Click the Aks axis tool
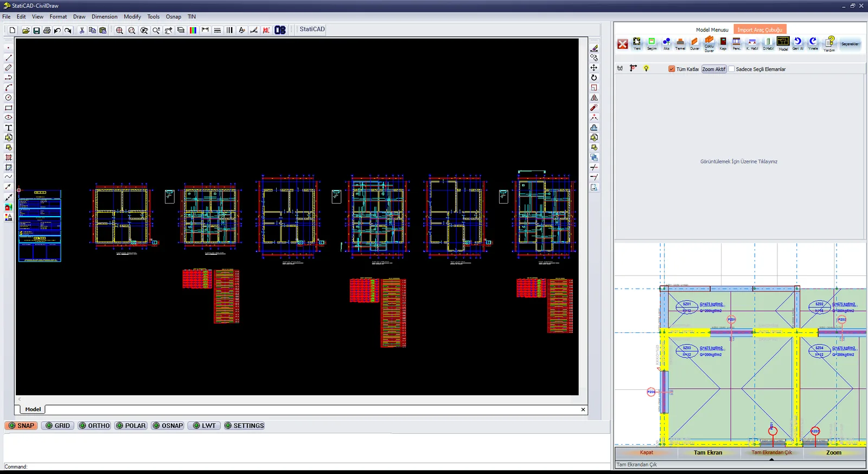Viewport: 868px width, 474px height. tap(666, 43)
